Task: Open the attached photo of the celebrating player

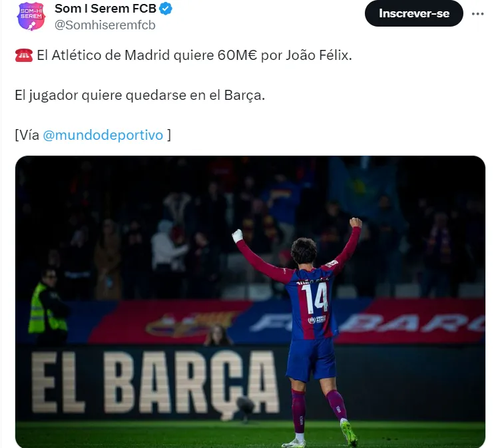Action: [250, 302]
